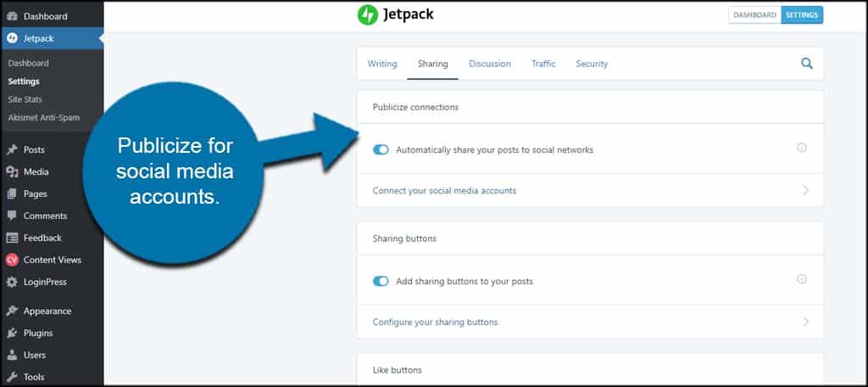This screenshot has height=387, width=868.
Task: Click 'Add sharing buttons to your posts' text
Action: (x=465, y=281)
